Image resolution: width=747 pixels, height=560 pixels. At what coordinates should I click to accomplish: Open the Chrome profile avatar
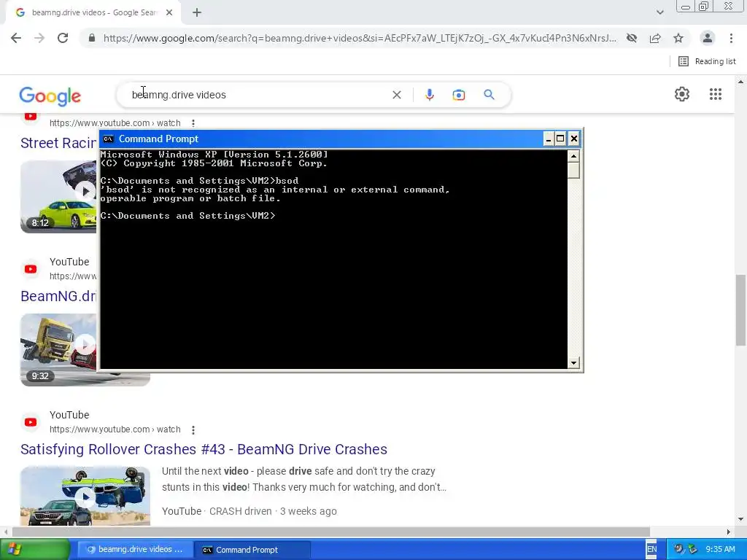click(x=708, y=38)
